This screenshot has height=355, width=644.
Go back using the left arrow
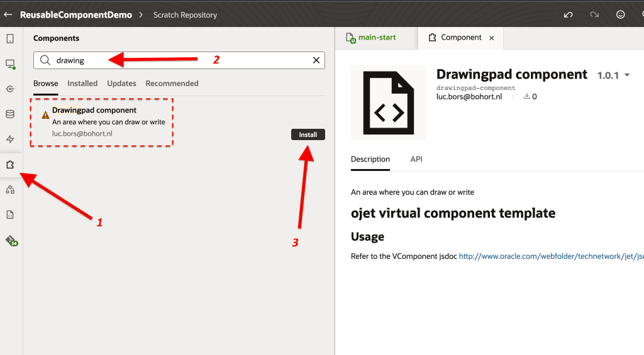8,14
